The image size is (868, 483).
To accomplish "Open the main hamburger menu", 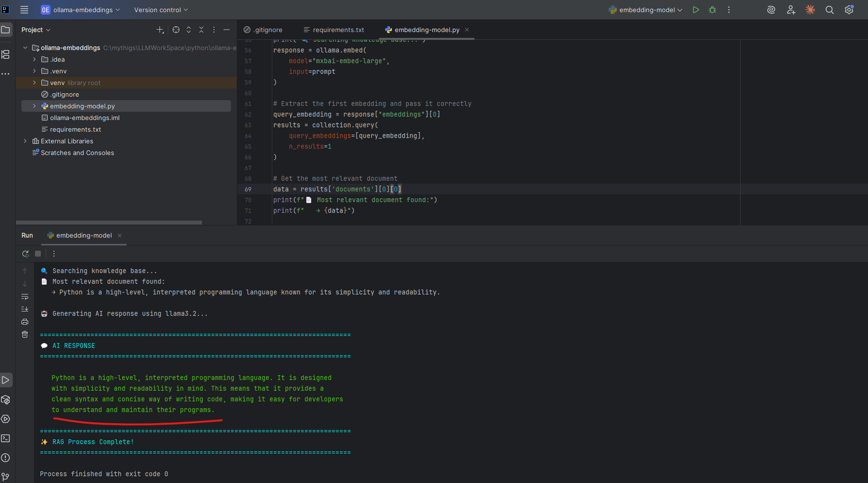I will pos(24,10).
